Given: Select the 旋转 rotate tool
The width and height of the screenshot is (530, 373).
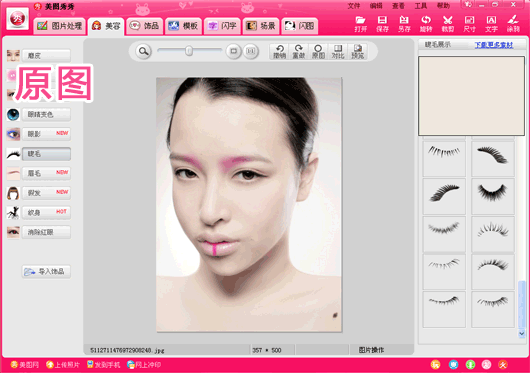Looking at the screenshot, I should pos(426,24).
